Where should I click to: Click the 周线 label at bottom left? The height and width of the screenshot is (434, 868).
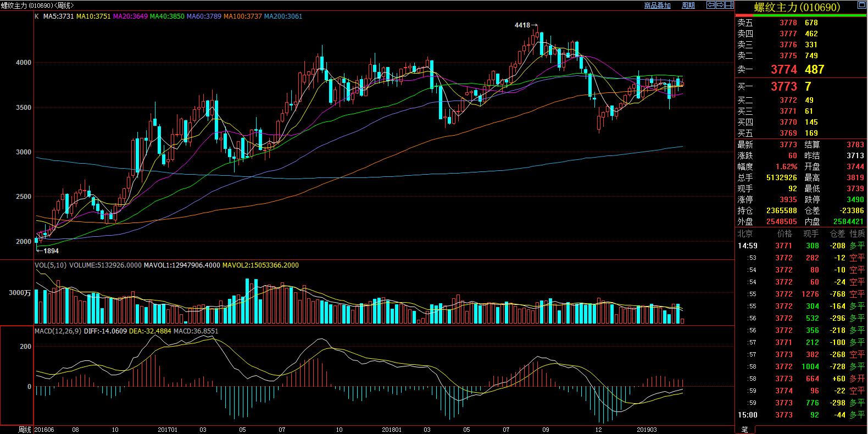click(x=25, y=430)
